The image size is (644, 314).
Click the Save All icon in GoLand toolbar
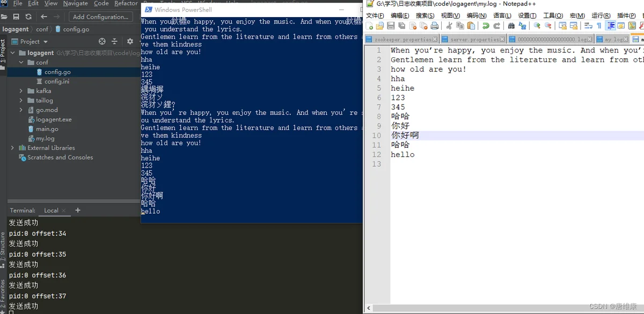click(x=16, y=17)
